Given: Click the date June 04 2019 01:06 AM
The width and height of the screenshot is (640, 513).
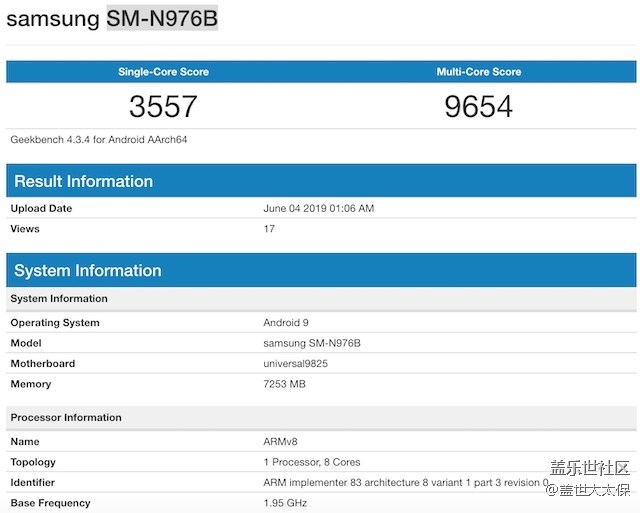Looking at the screenshot, I should tap(319, 208).
